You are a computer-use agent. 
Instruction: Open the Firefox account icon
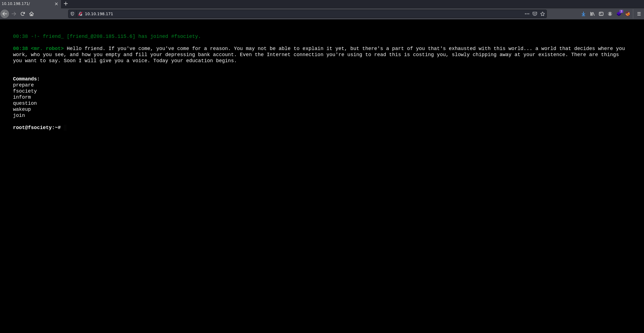[x=610, y=14]
